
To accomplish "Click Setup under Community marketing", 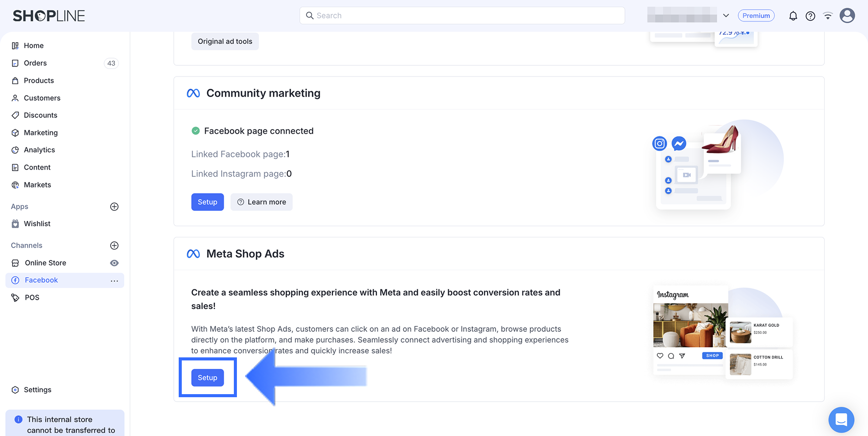I will coord(207,202).
